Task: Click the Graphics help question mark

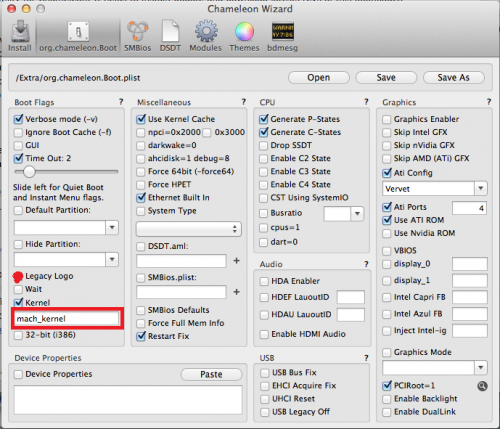Action: pos(489,102)
